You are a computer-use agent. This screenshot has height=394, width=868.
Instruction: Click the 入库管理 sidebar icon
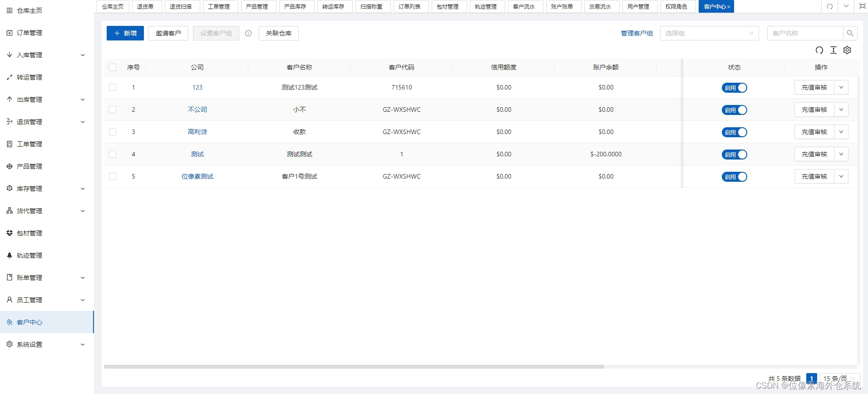pyautogui.click(x=10, y=55)
